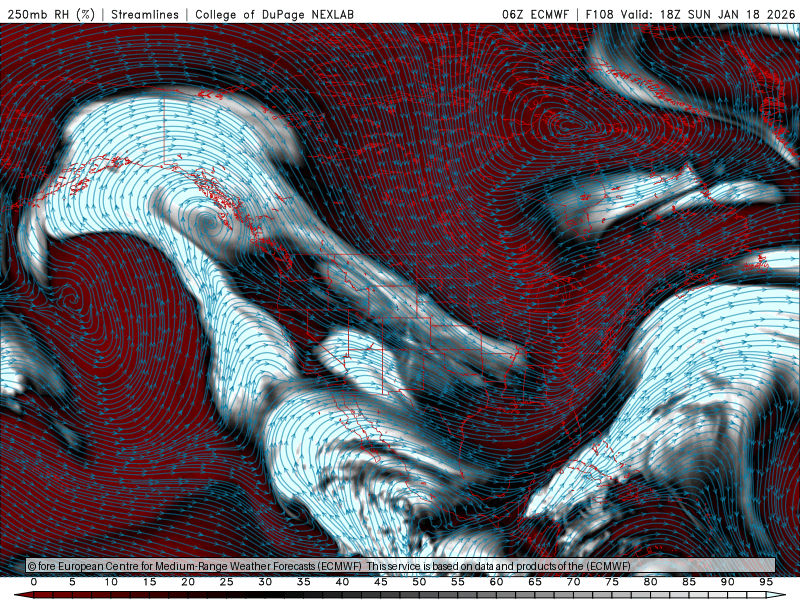The image size is (800, 600).
Task: Click the white high-humidity end of the color bar
Action: point(776,595)
